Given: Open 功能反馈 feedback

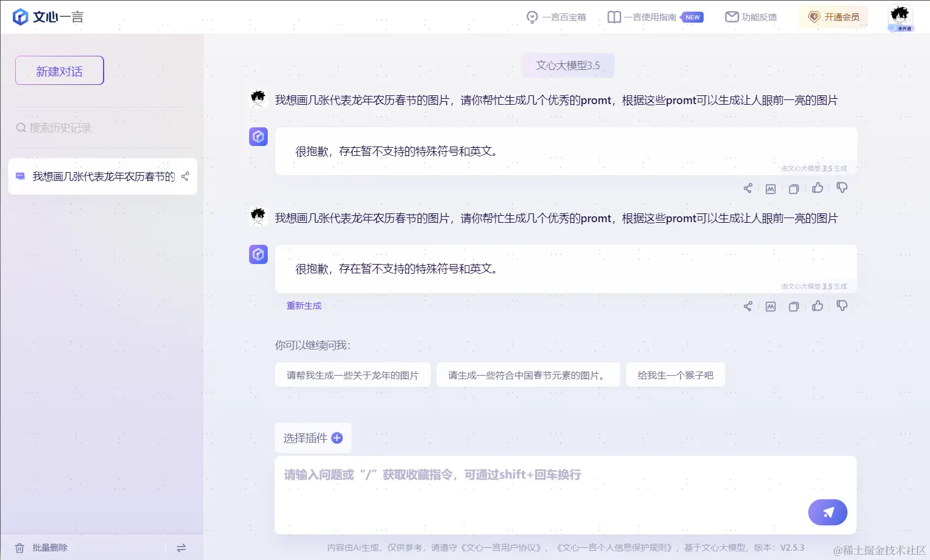Looking at the screenshot, I should pyautogui.click(x=751, y=17).
